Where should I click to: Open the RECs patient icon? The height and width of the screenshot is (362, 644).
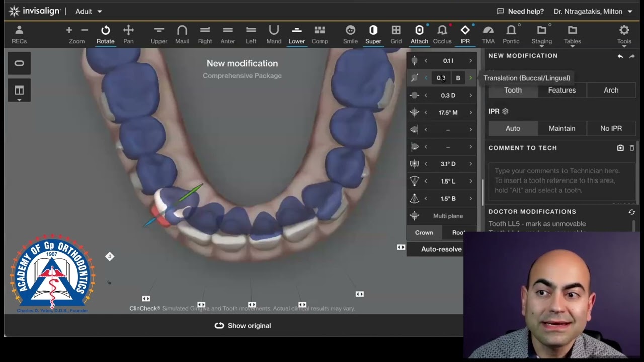pos(19,35)
